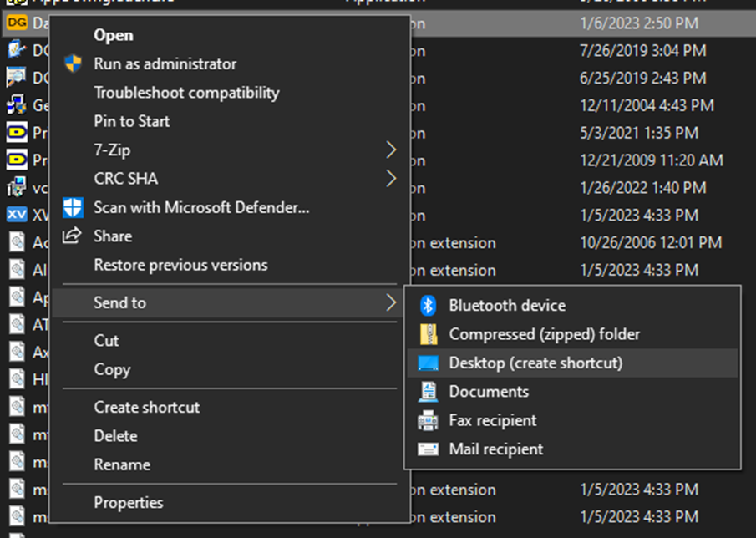Image resolution: width=756 pixels, height=538 pixels.
Task: Open Properties from the context menu
Action: point(129,503)
